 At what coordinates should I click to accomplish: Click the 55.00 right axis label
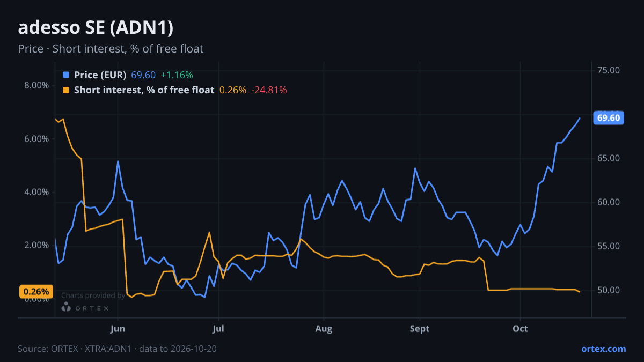tap(609, 246)
